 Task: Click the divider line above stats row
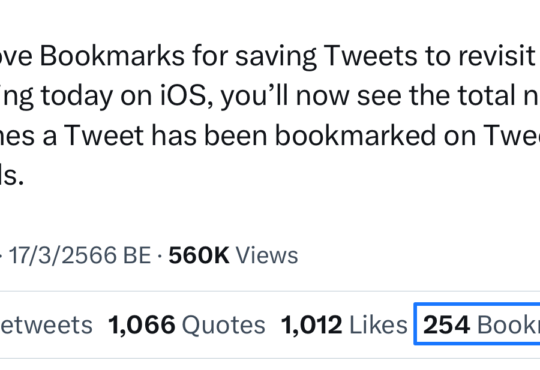pyautogui.click(x=270, y=291)
